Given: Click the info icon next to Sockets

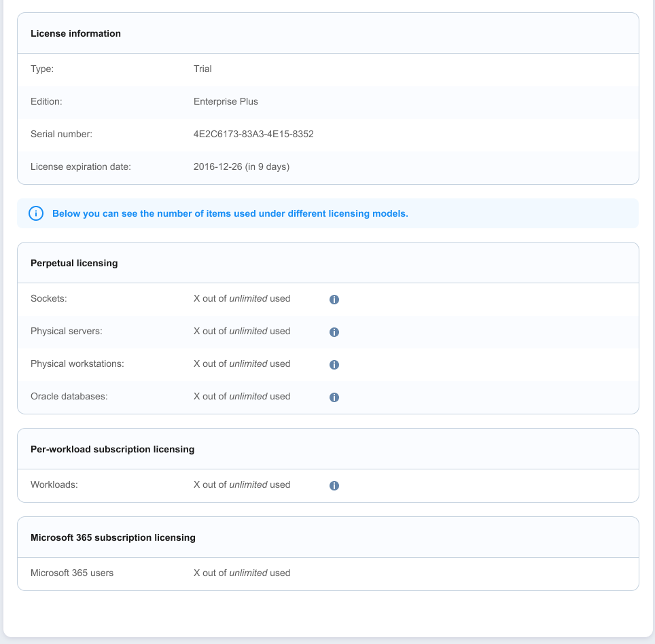Looking at the screenshot, I should tap(334, 300).
